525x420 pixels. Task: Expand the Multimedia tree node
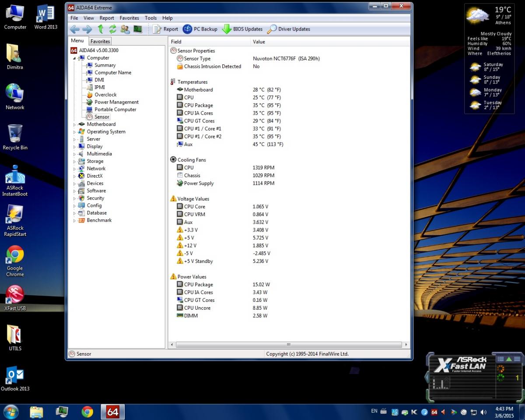tap(75, 154)
